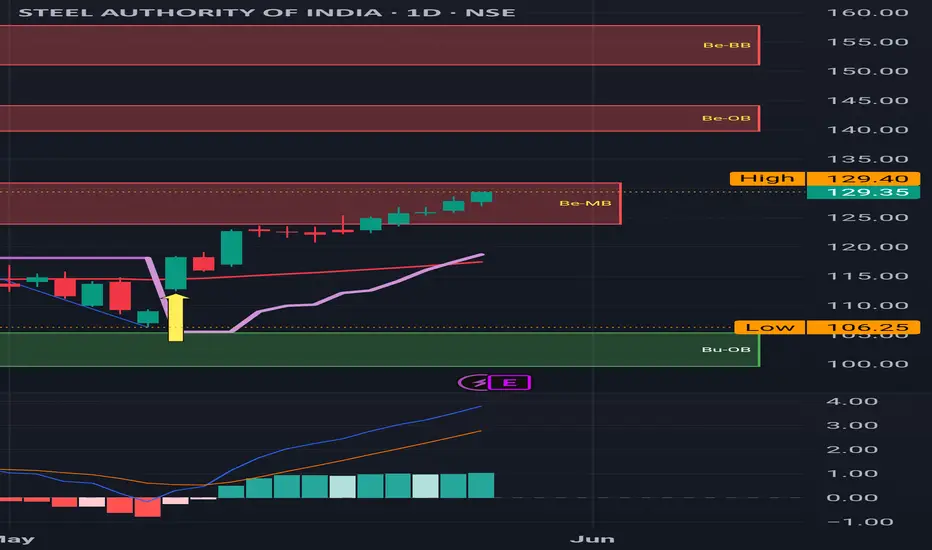Click the 150.00 price axis value
The height and width of the screenshot is (550, 932).
[x=867, y=71]
